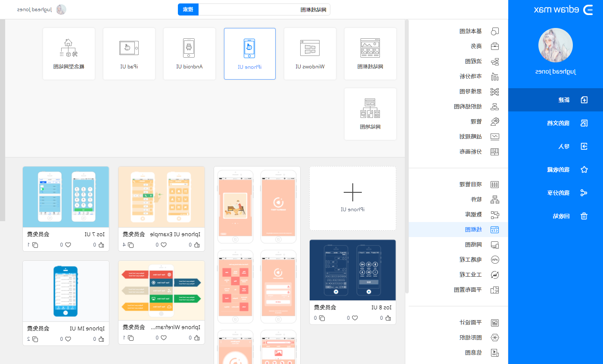This screenshot has height=364, width=603.
Task: Click the copy count icon on Ios 8 UI
Action: coord(322,318)
